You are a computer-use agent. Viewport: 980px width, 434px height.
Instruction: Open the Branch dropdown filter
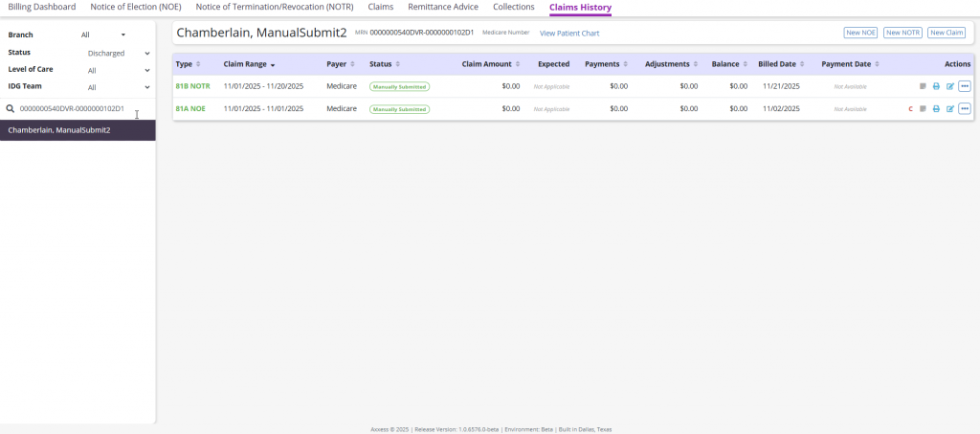tap(103, 35)
